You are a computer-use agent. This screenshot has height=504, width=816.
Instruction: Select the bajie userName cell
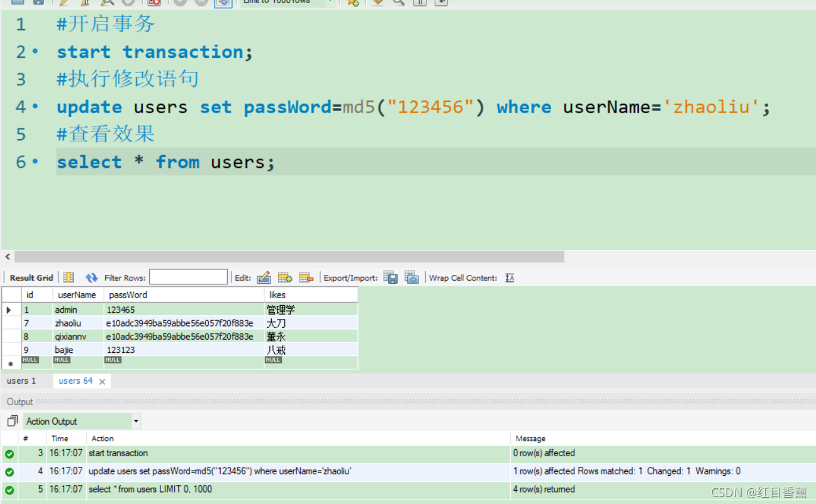(x=79, y=350)
